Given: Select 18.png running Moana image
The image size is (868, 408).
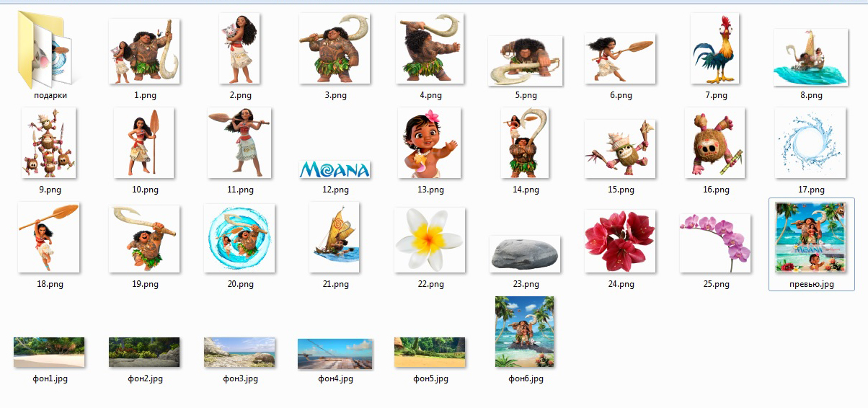Looking at the screenshot, I should coord(50,238).
